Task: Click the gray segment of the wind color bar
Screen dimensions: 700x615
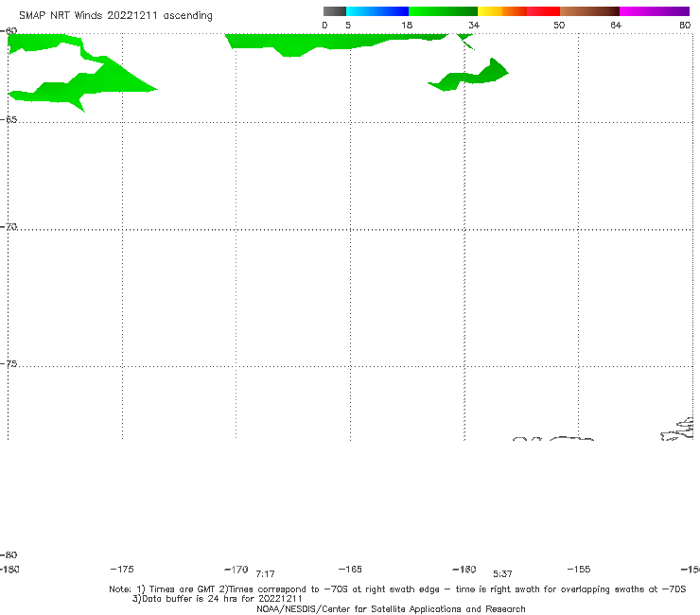Action: (334, 11)
